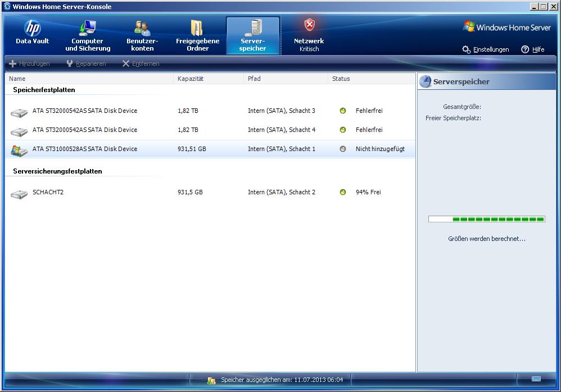Viewport: 561px width, 392px height.
Task: Click the Speicher ausgeglichen status bar text
Action: 282,380
